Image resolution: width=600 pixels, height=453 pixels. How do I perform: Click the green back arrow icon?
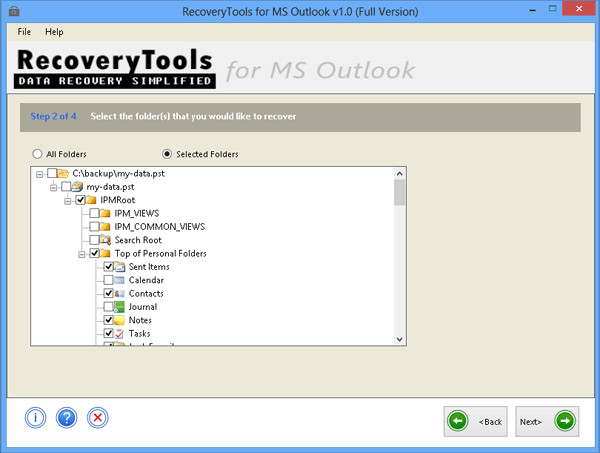click(x=458, y=421)
